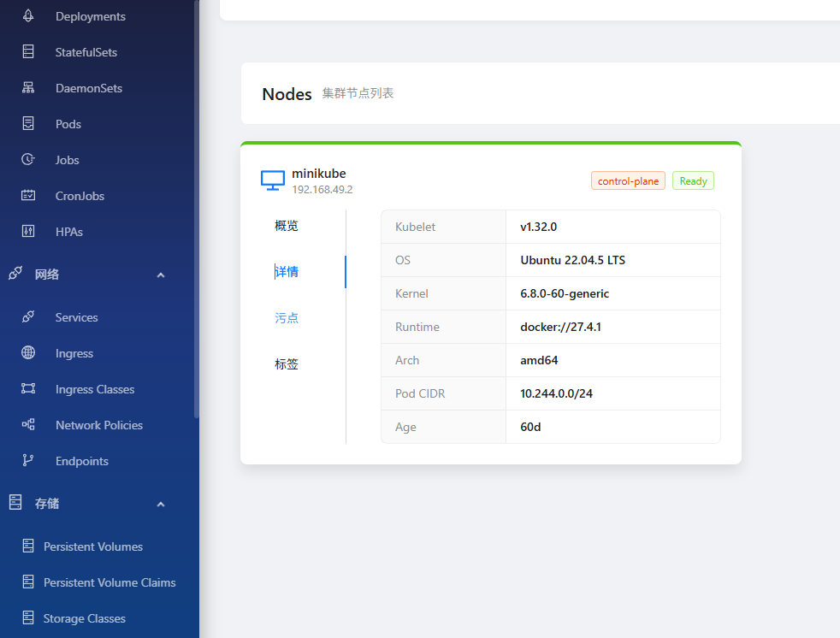
Task: Go to Persistent Volume Claims
Action: (109, 582)
